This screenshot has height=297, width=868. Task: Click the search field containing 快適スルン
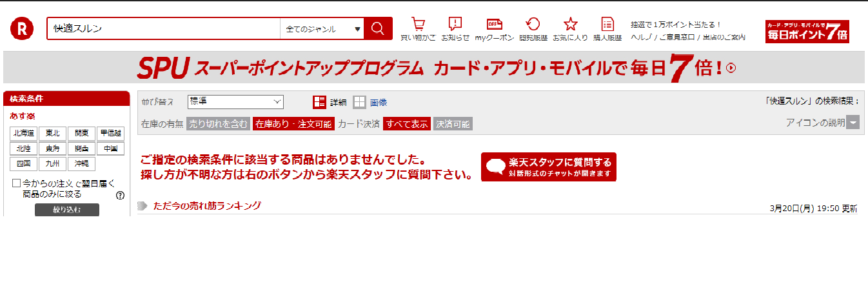point(164,29)
